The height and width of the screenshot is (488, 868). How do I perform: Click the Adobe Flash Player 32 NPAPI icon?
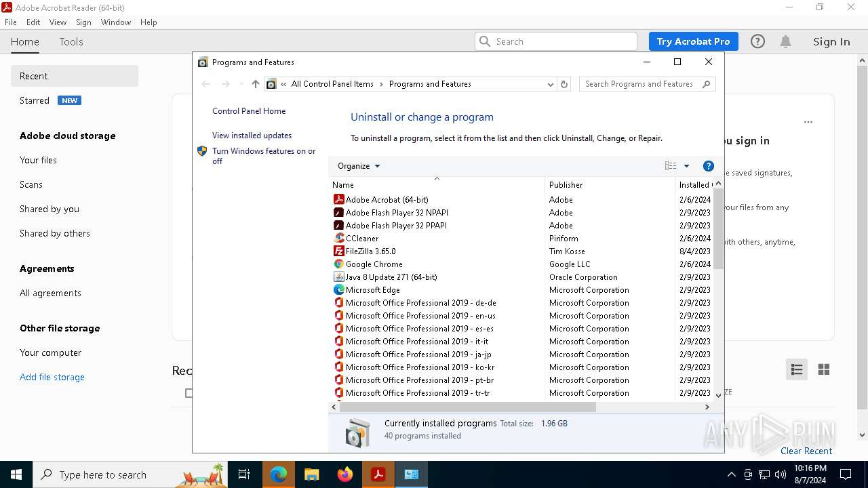tap(339, 212)
